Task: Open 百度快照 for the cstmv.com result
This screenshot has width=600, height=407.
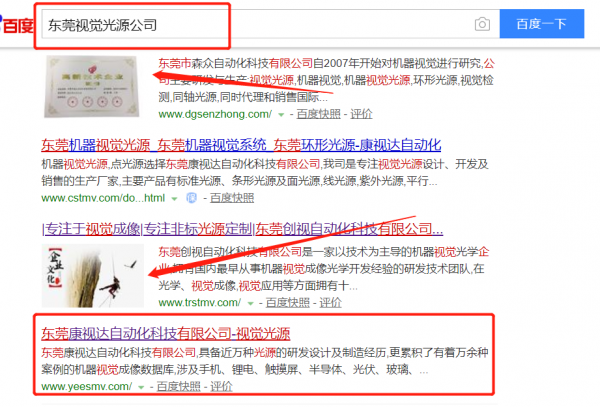Action: pyautogui.click(x=232, y=198)
